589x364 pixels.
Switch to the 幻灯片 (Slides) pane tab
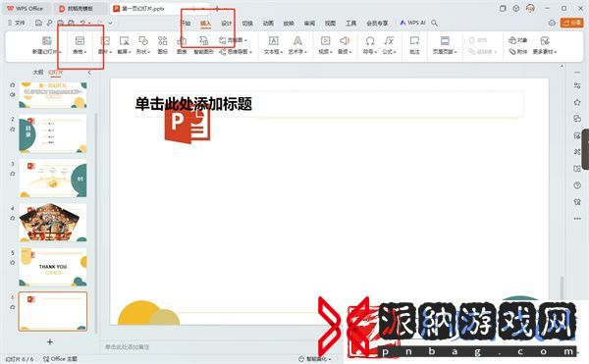[x=55, y=72]
